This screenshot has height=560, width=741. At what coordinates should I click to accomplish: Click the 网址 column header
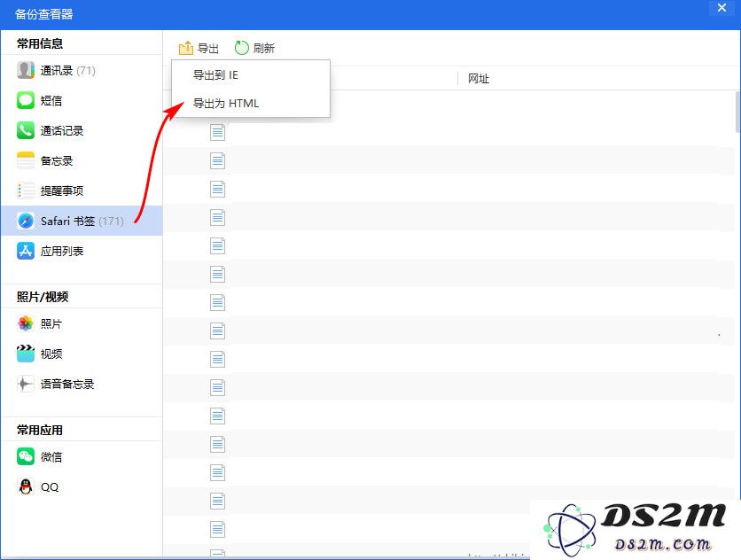click(479, 79)
